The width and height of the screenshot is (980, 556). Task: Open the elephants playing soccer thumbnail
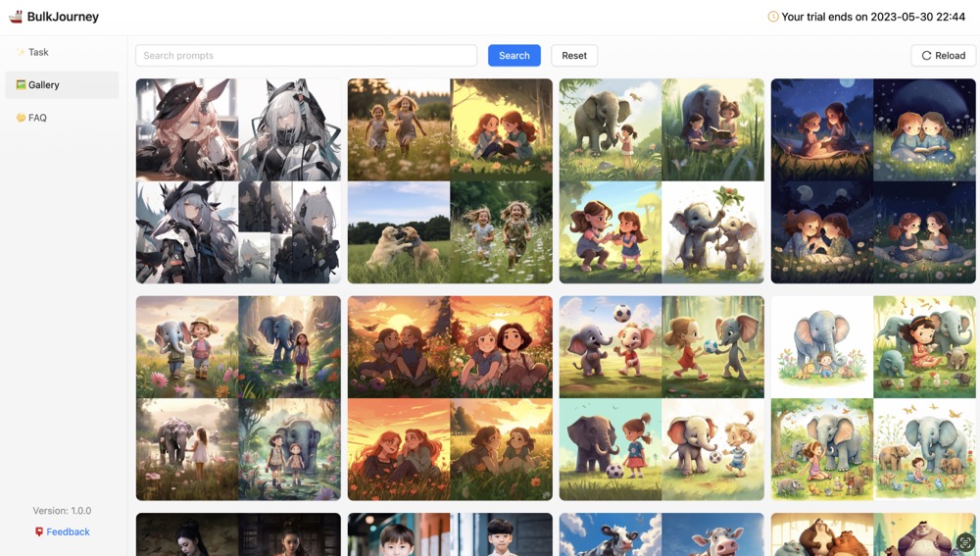click(x=661, y=398)
